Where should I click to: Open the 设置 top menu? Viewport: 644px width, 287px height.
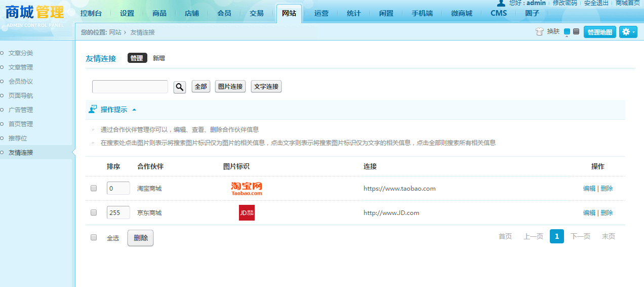coord(127,13)
